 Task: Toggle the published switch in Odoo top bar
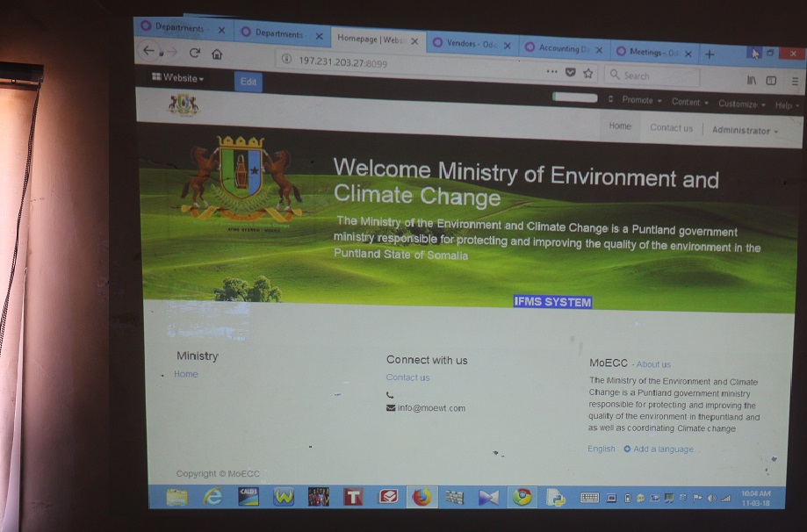point(575,97)
